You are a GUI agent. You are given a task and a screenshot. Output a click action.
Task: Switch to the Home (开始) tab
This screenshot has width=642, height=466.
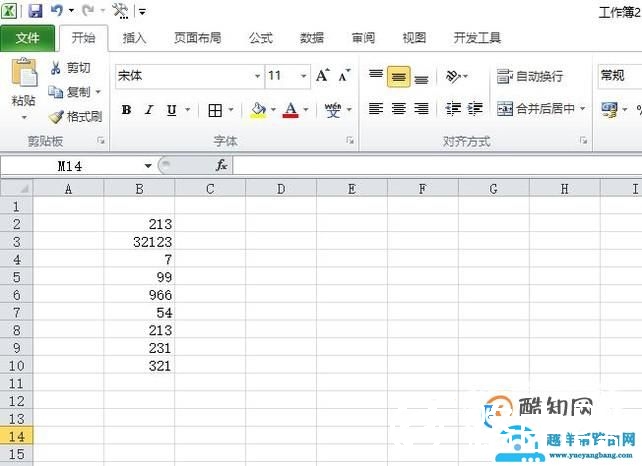click(84, 38)
